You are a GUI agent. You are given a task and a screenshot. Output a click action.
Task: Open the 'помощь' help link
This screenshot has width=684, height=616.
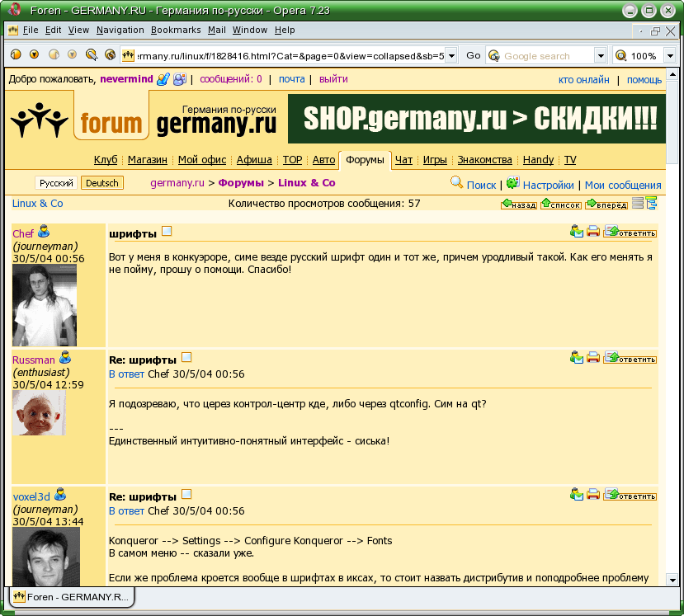pos(644,80)
